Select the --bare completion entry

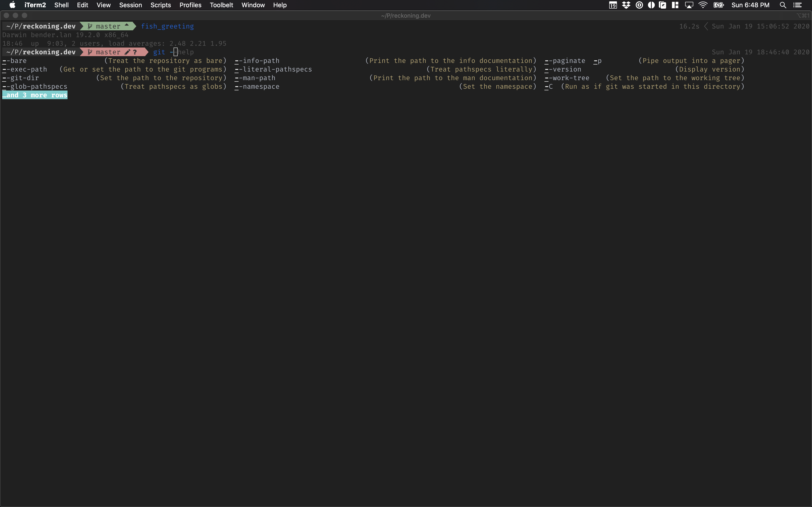click(15, 61)
